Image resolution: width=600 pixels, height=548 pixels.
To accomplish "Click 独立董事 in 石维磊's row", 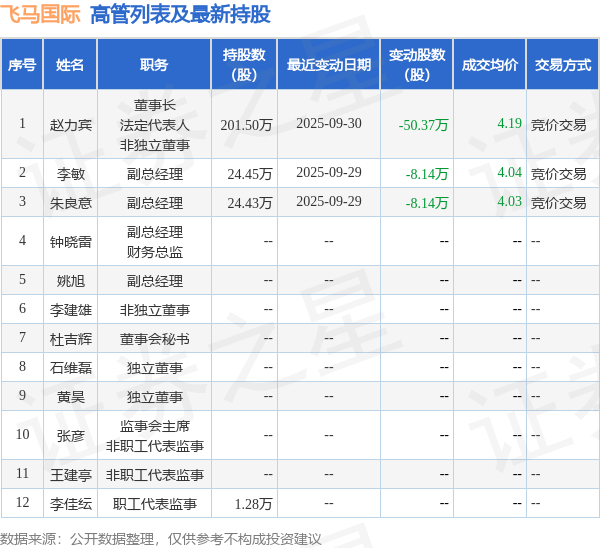I will 155,368.
